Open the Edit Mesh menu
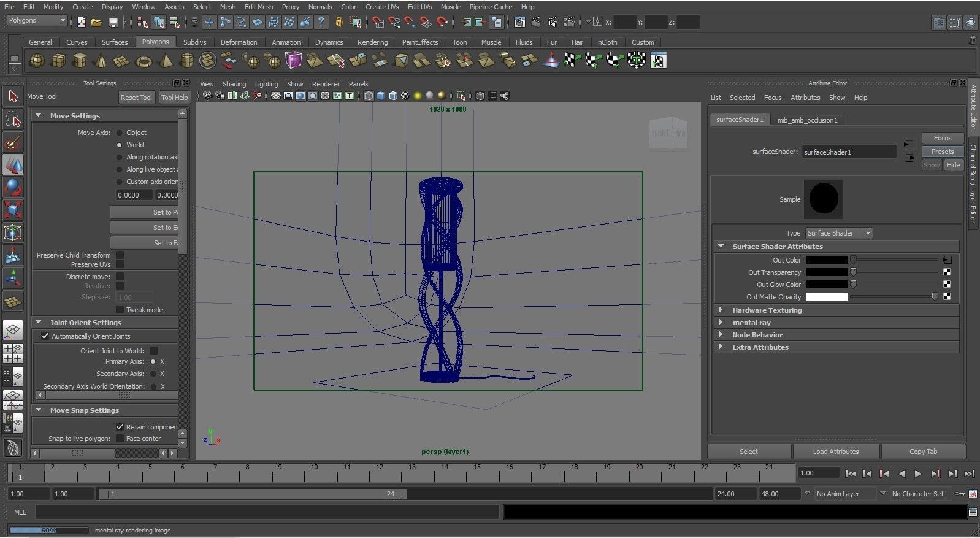The width and height of the screenshot is (980, 538). (x=259, y=7)
